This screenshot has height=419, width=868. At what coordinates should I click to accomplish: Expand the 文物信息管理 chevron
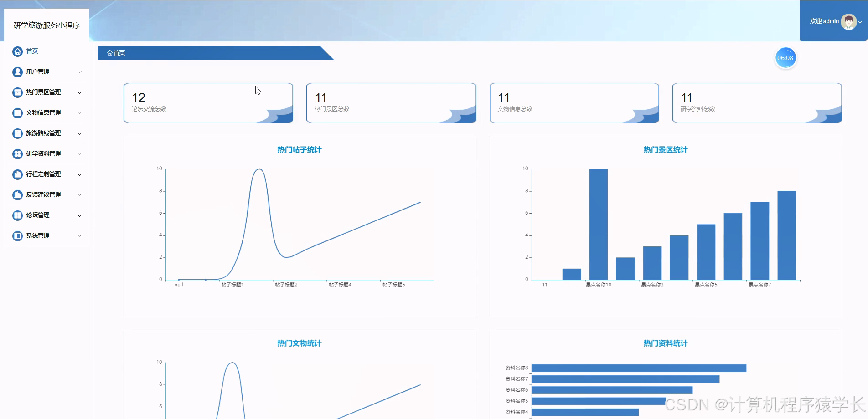click(x=79, y=113)
